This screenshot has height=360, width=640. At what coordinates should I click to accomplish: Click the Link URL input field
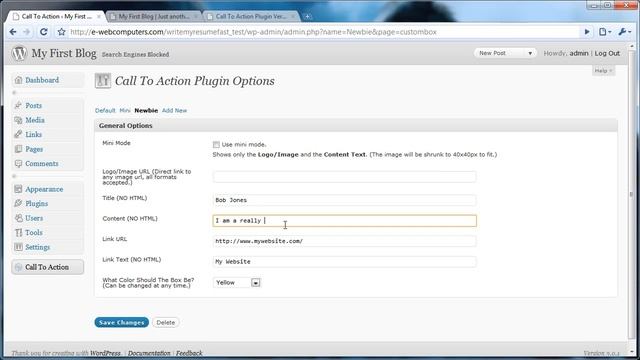[344, 241]
